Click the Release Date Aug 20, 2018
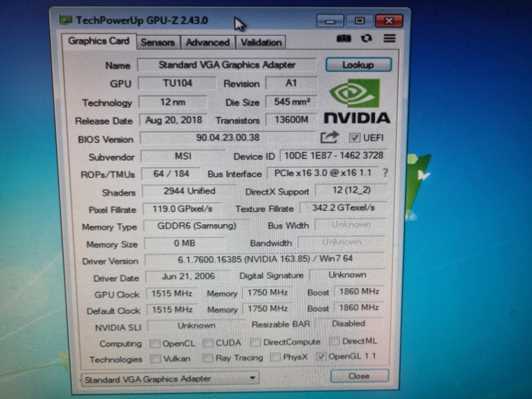Image resolution: width=532 pixels, height=399 pixels. [174, 120]
